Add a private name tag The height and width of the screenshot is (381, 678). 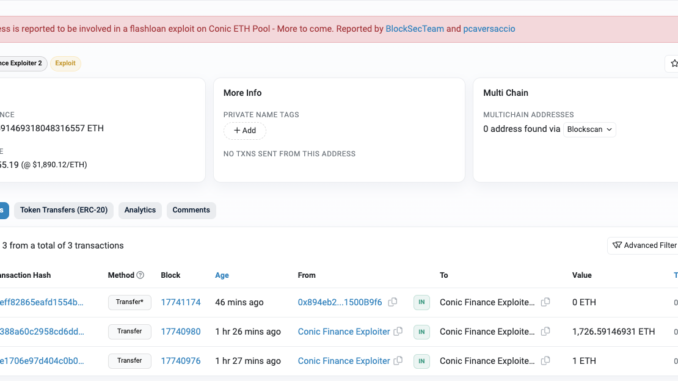245,131
